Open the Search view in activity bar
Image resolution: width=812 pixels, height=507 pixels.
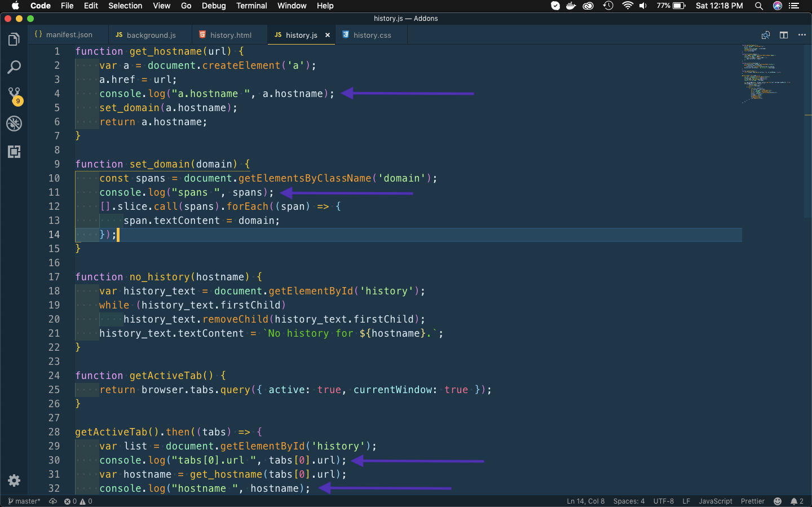click(x=14, y=68)
